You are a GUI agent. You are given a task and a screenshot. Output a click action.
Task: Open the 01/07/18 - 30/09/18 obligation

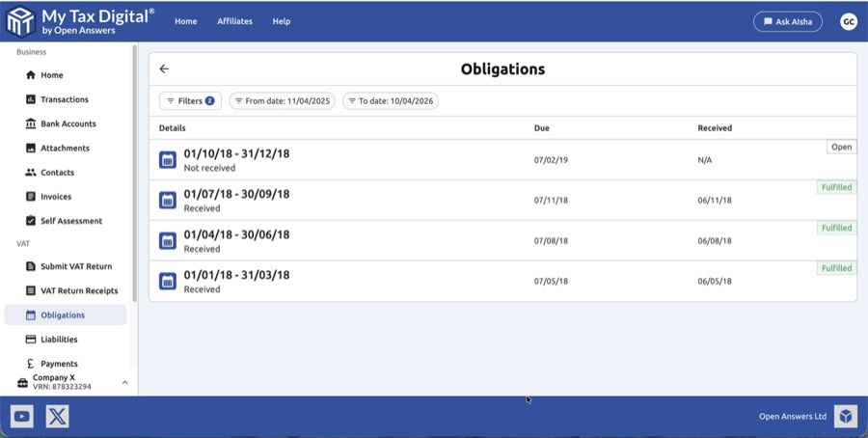point(502,201)
